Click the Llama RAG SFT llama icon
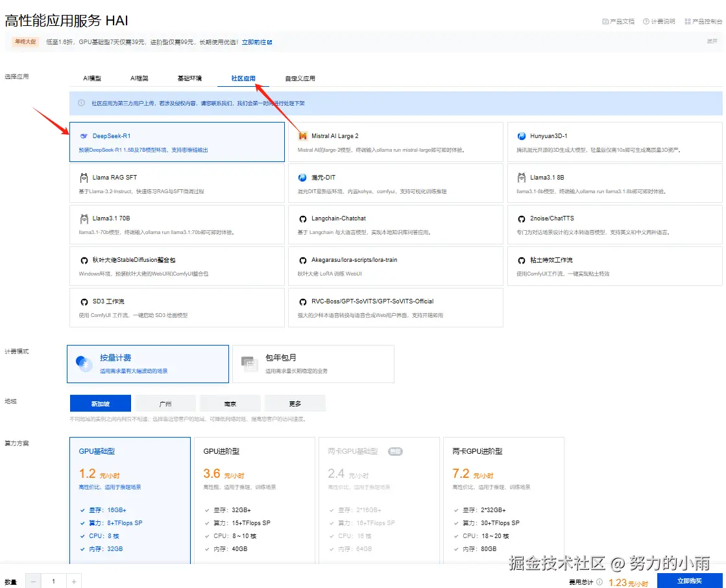 point(84,177)
